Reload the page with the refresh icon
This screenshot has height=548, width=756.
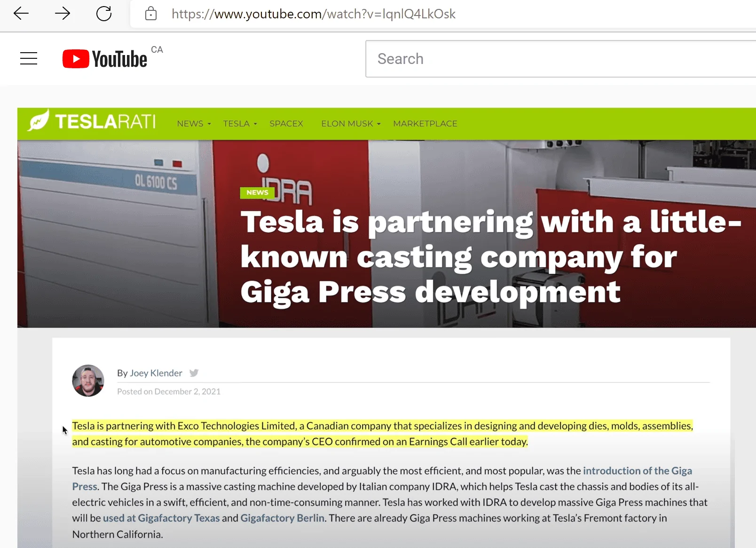pos(104,13)
